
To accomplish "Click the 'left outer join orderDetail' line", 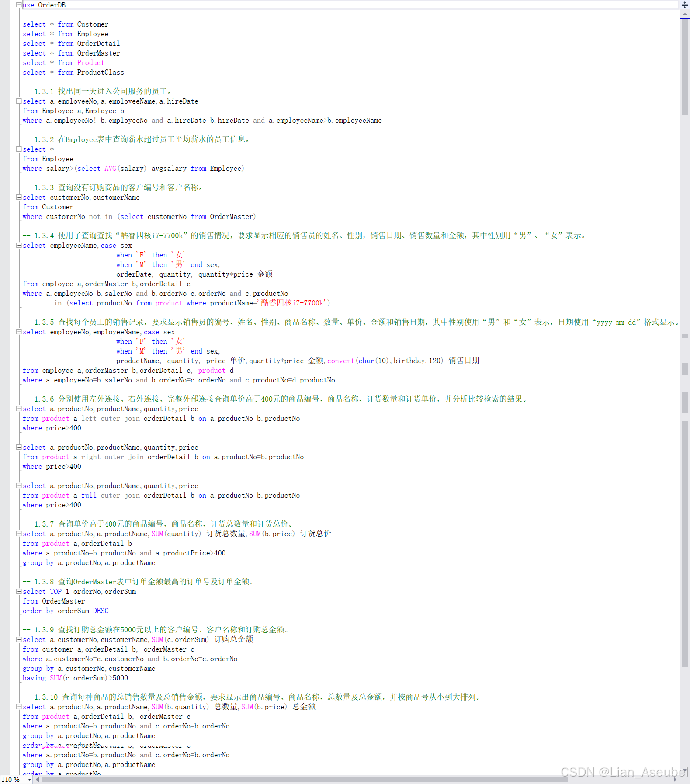I will pyautogui.click(x=161, y=419).
